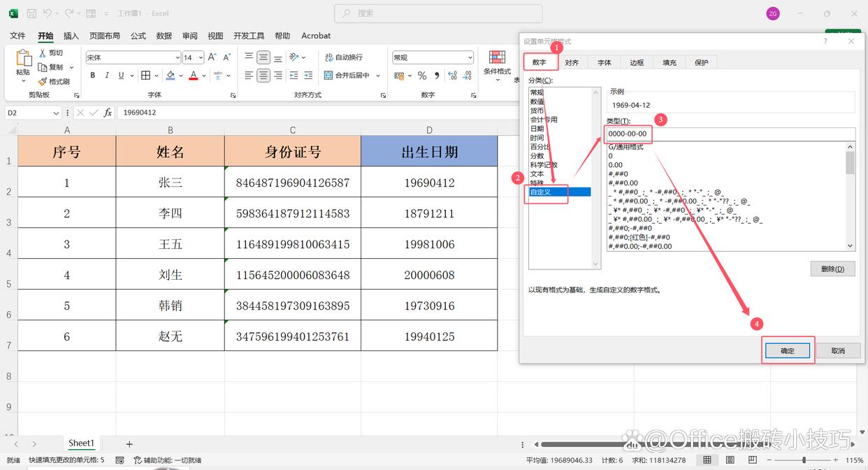Click the Copy (复制) icon

43,67
